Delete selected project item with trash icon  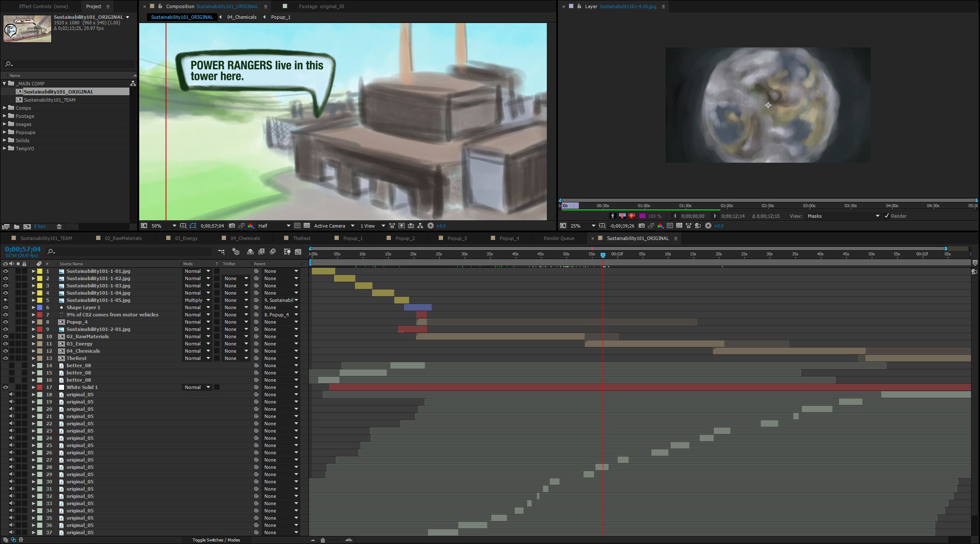click(x=59, y=227)
